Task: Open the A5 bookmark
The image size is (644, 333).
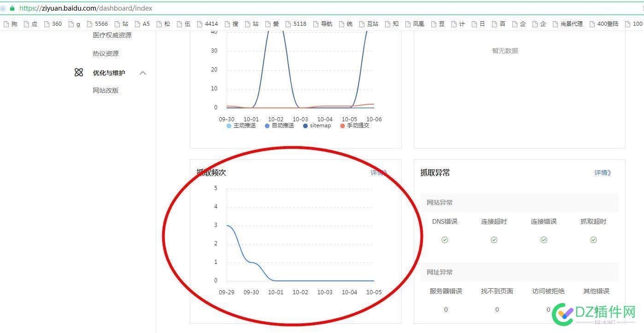Action: [142, 24]
